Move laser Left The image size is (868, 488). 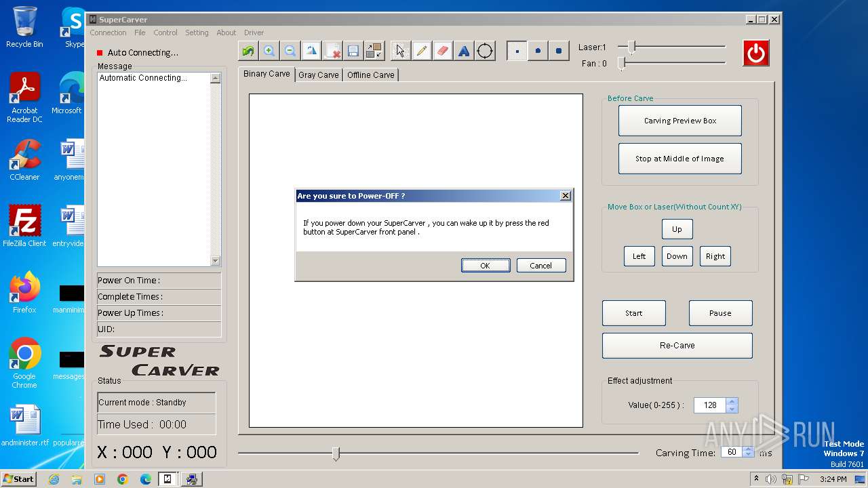click(639, 256)
